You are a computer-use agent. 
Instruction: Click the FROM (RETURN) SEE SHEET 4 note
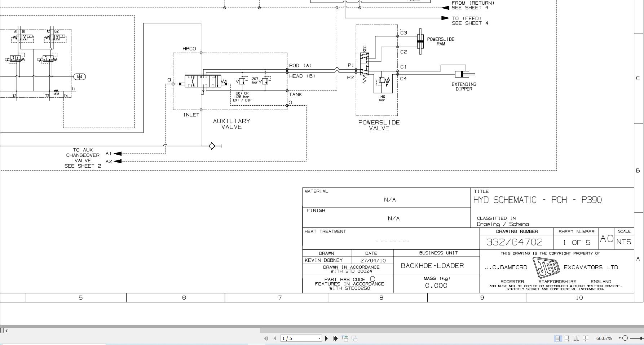coord(473,5)
